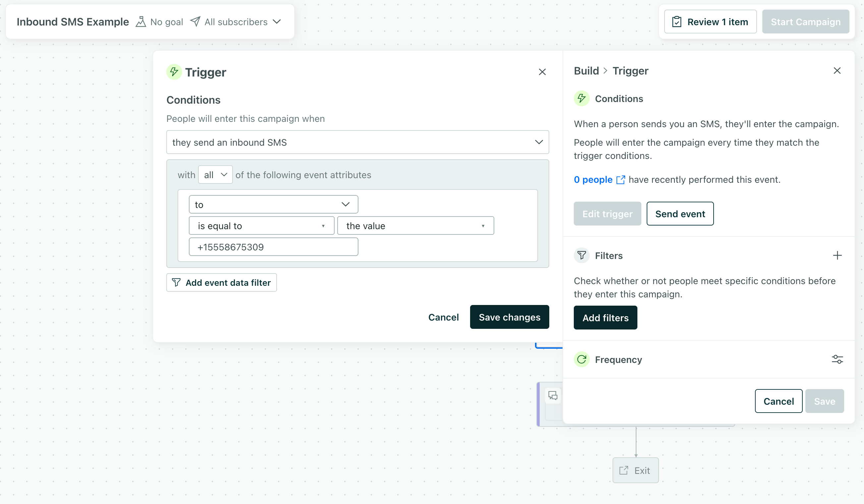Click the chat bubble icon on the message node

tap(553, 396)
